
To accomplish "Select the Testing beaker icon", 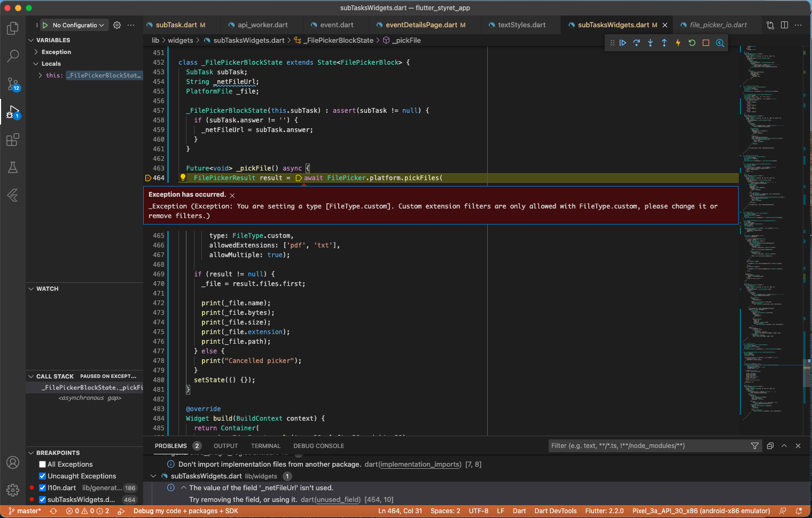I will pyautogui.click(x=13, y=167).
